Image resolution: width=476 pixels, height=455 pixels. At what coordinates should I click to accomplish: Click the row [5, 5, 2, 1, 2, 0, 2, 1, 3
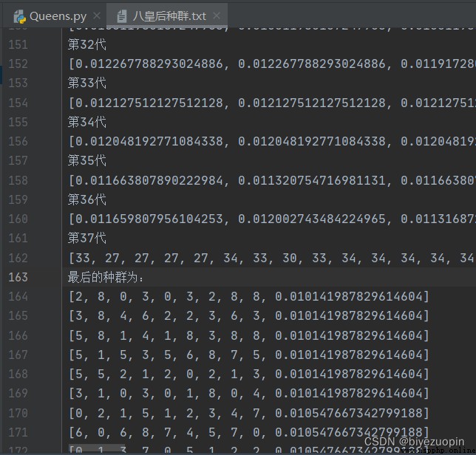(x=249, y=374)
